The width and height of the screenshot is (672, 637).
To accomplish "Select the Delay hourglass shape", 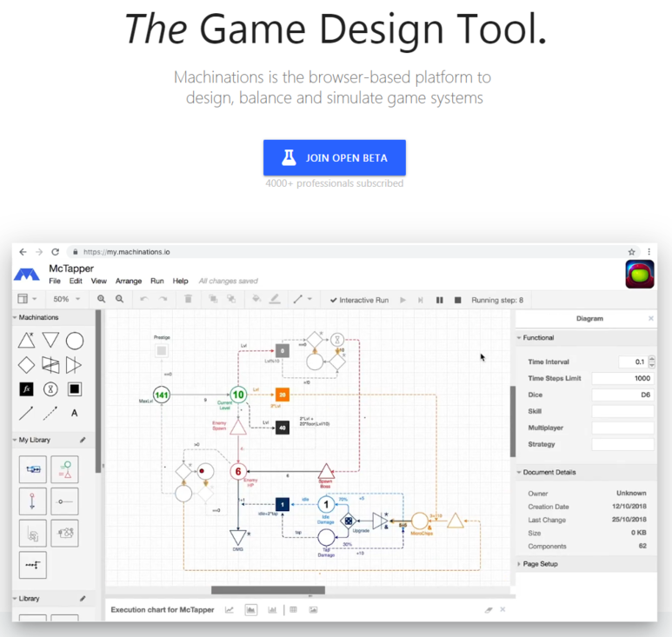I will (x=50, y=389).
